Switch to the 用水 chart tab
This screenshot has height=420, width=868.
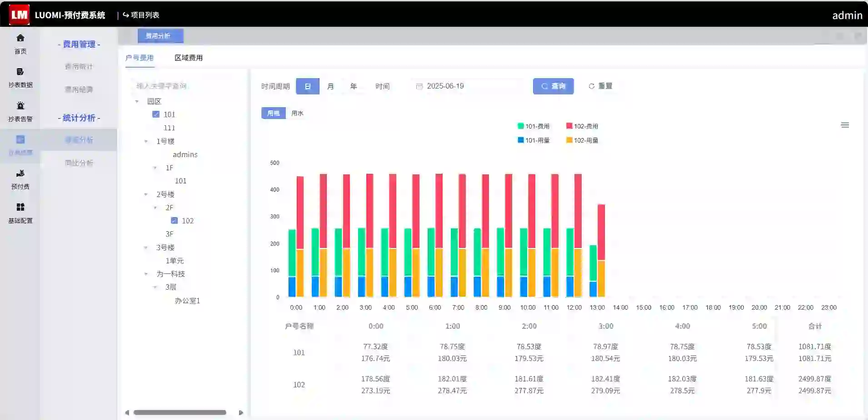click(297, 113)
